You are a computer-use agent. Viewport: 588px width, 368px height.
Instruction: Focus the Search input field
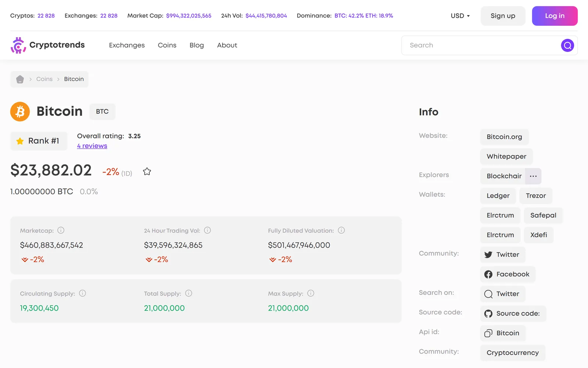click(x=481, y=45)
